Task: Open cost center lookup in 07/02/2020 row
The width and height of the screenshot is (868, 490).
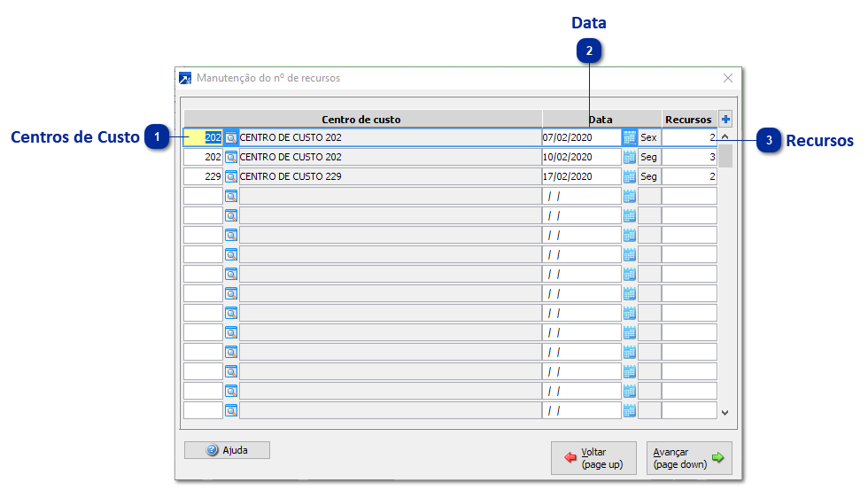Action: tap(231, 137)
